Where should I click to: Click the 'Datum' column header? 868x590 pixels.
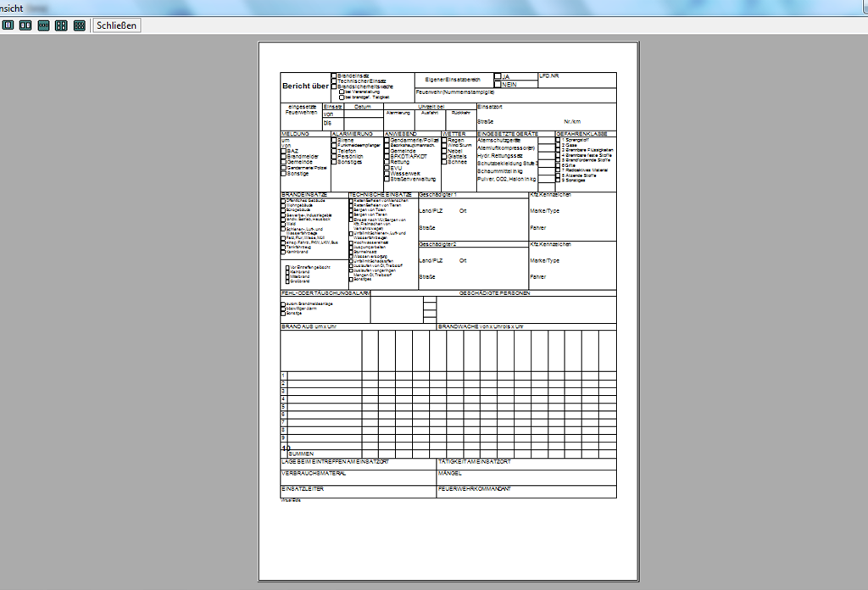pos(363,106)
